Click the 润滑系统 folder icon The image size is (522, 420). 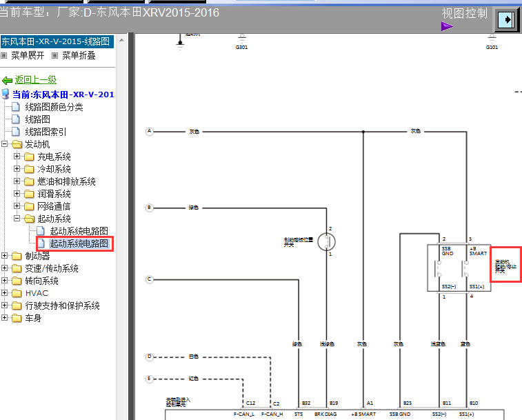pyautogui.click(x=29, y=194)
